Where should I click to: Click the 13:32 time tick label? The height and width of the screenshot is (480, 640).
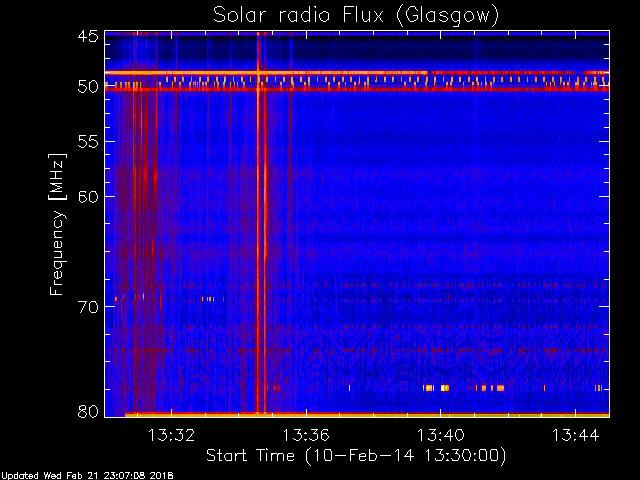[x=171, y=435]
